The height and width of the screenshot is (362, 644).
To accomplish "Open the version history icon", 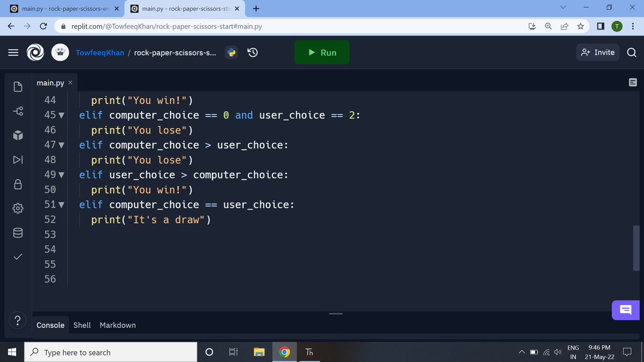I will [253, 53].
